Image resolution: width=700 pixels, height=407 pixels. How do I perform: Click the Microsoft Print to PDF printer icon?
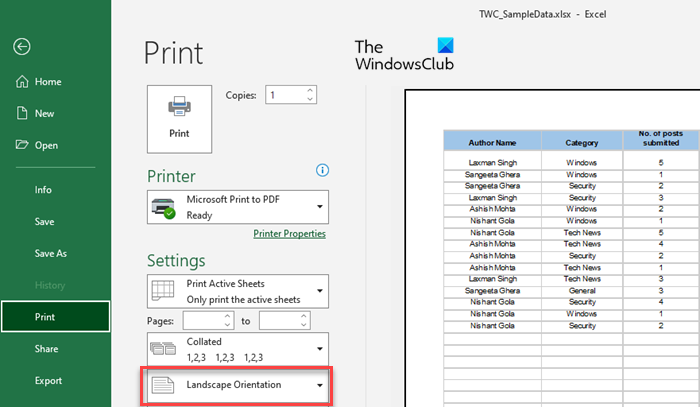click(x=163, y=208)
